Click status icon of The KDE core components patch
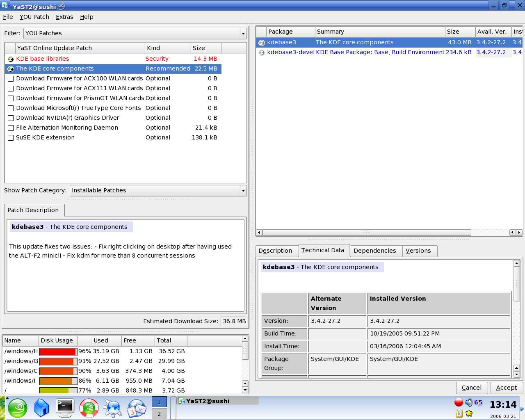 click(x=11, y=69)
